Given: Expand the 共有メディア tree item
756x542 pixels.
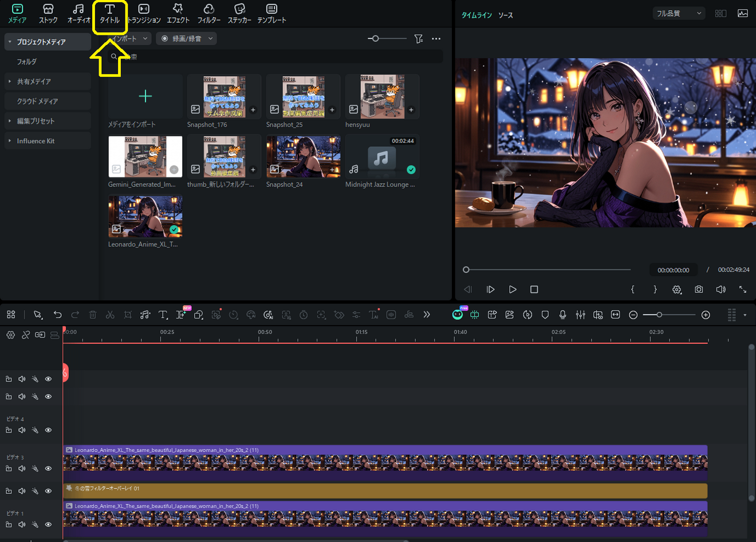Looking at the screenshot, I should click(10, 81).
